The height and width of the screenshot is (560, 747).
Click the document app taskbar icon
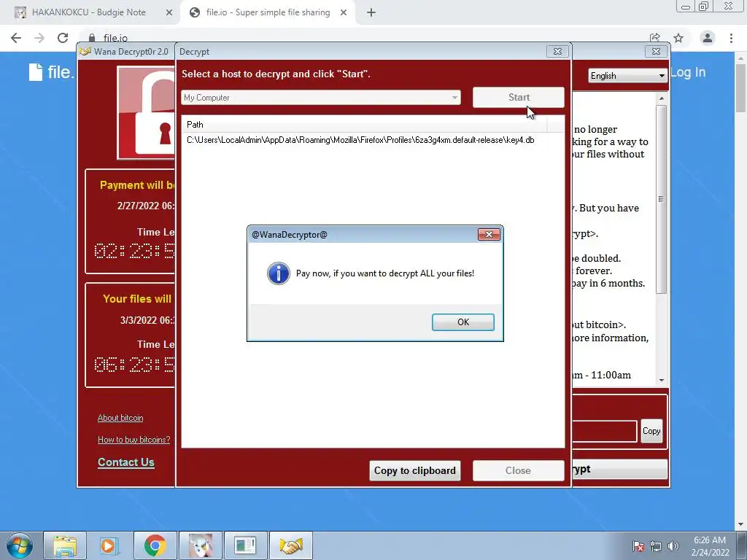pyautogui.click(x=245, y=545)
